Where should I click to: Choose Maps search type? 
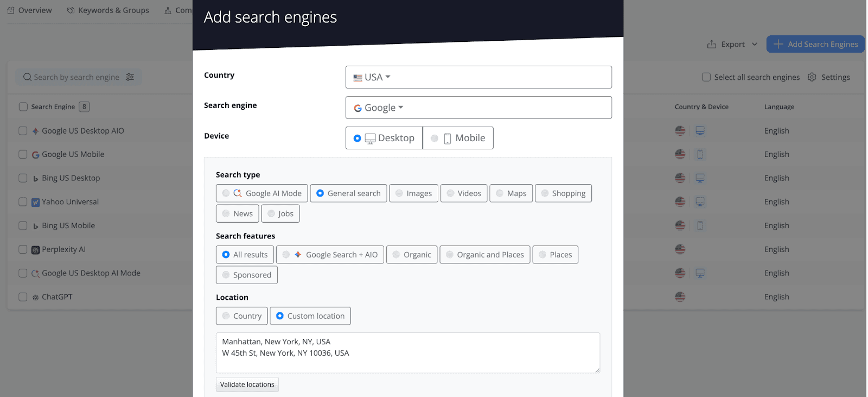[x=511, y=193]
